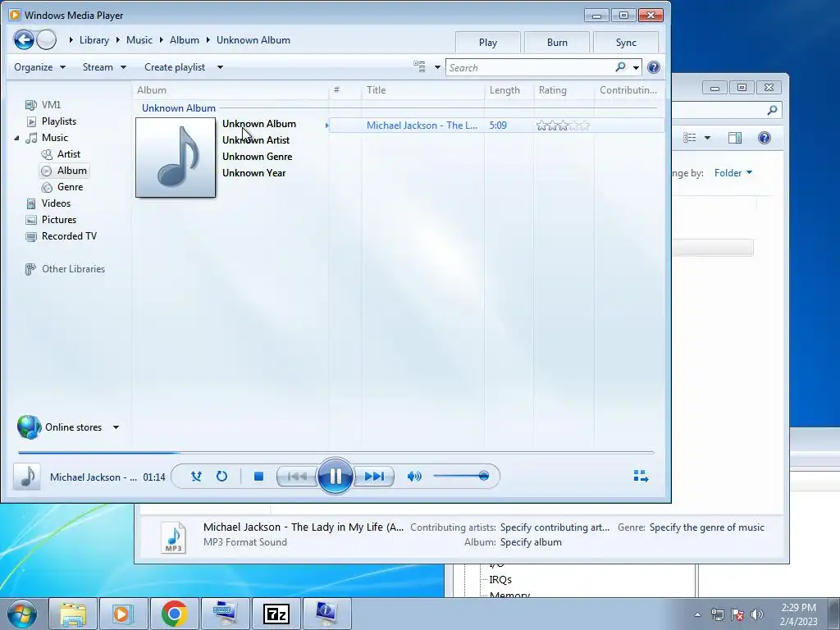Click the Forward navigation arrow in Media Player

point(47,39)
